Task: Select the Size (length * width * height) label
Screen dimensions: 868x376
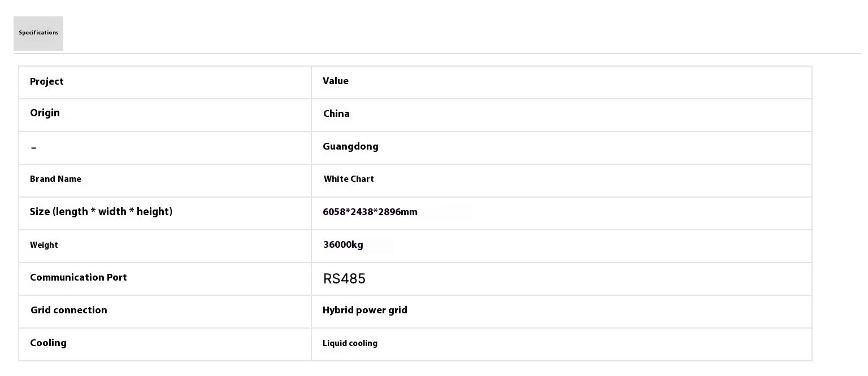Action: pyautogui.click(x=101, y=212)
